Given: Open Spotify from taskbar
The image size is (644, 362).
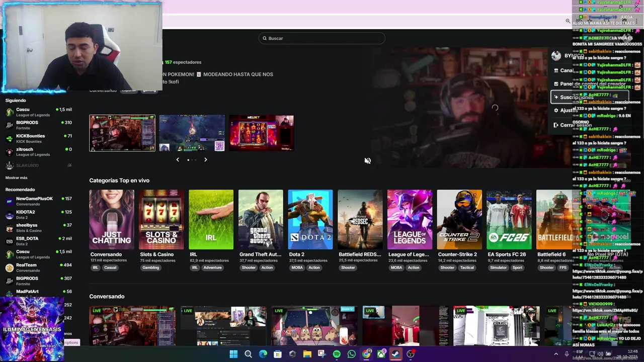Looking at the screenshot, I should click(x=337, y=354).
